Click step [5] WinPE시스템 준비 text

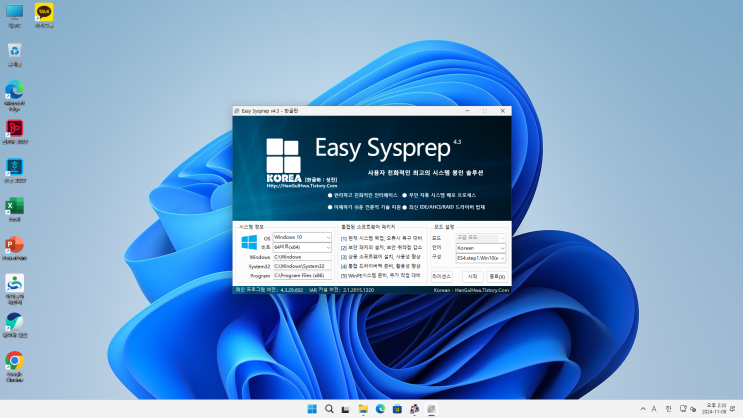pos(380,275)
